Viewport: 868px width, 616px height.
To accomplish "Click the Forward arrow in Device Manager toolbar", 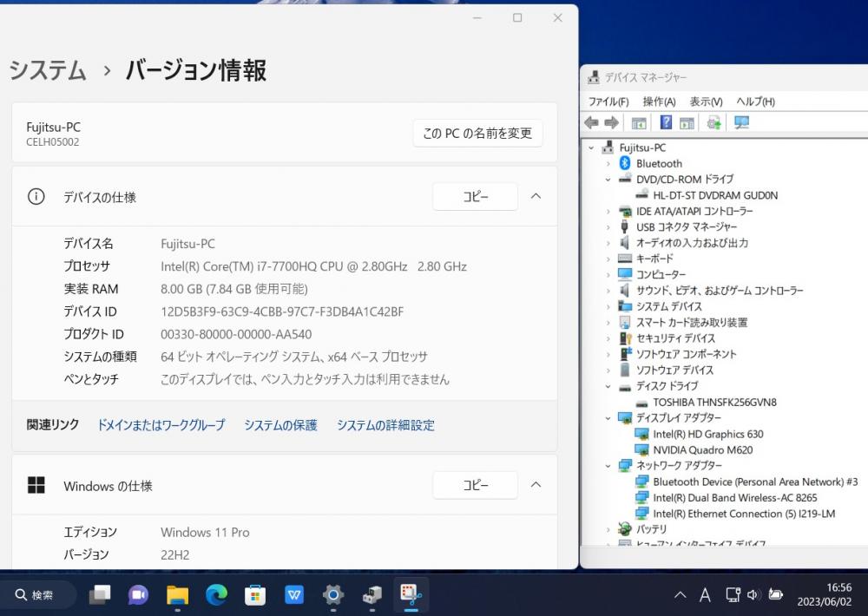I will point(611,122).
